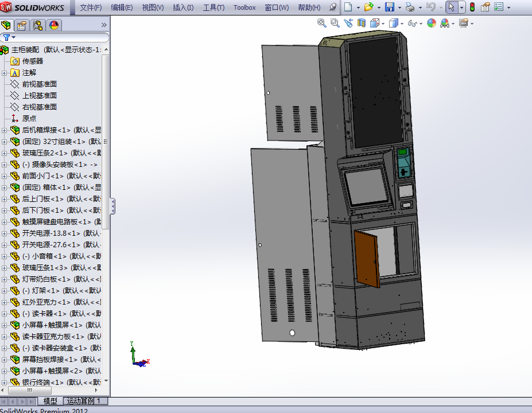Open the Toolbox menu
Image resolution: width=532 pixels, height=413 pixels.
pos(244,7)
